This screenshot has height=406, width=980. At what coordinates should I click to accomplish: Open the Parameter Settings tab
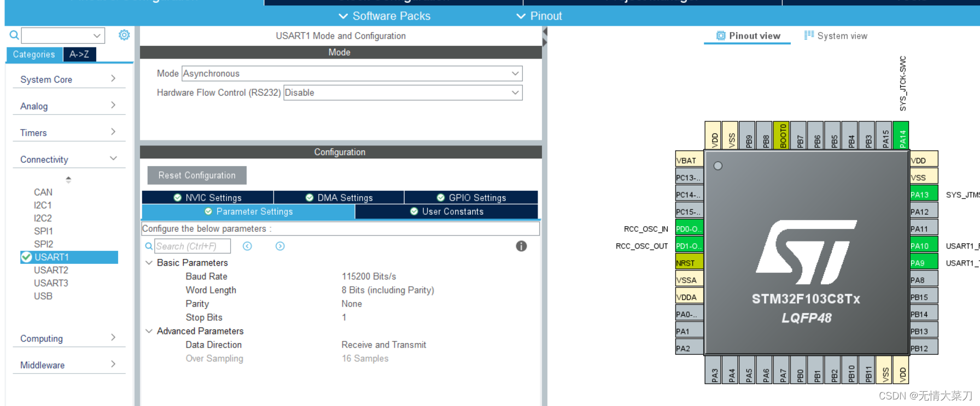point(248,211)
